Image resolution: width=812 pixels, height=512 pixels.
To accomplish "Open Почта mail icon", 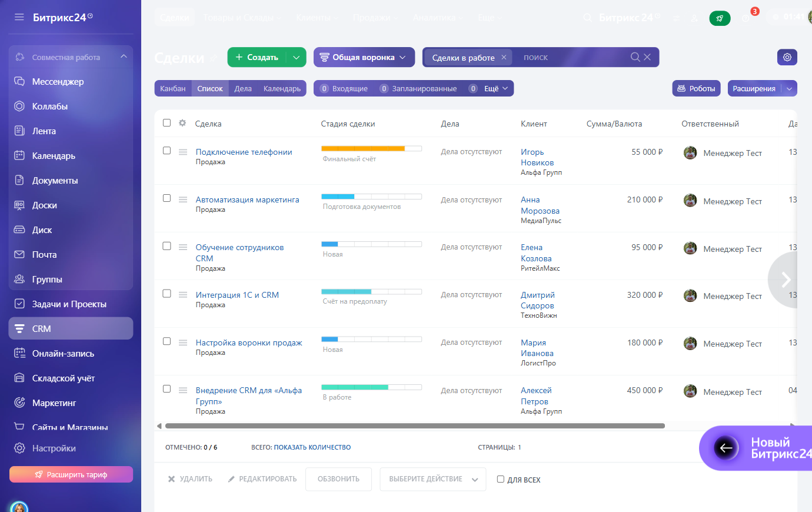I will [19, 254].
